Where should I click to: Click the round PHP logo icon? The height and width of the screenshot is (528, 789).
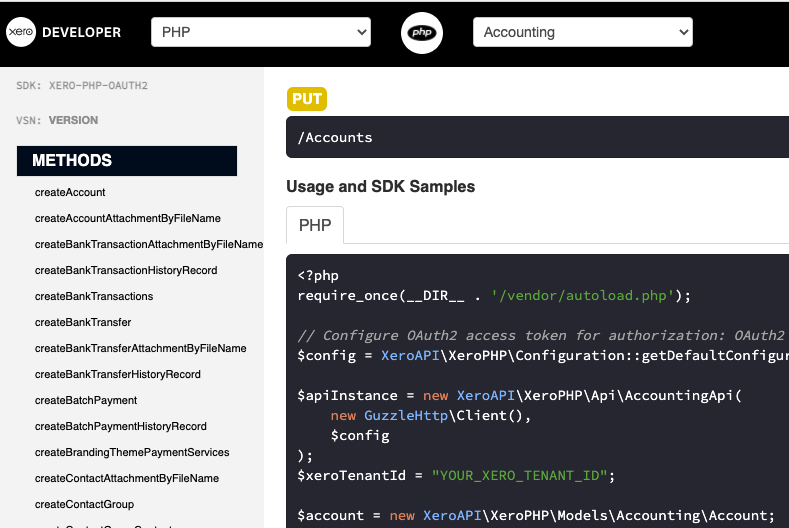pyautogui.click(x=422, y=33)
